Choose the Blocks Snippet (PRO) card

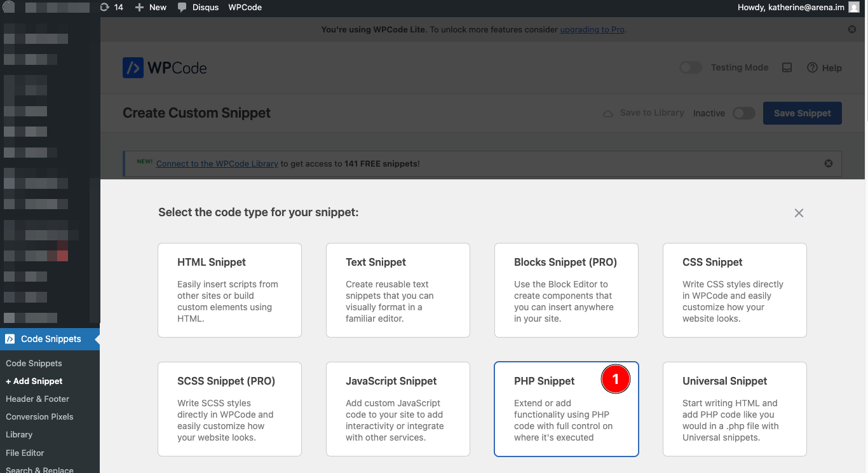pos(566,290)
